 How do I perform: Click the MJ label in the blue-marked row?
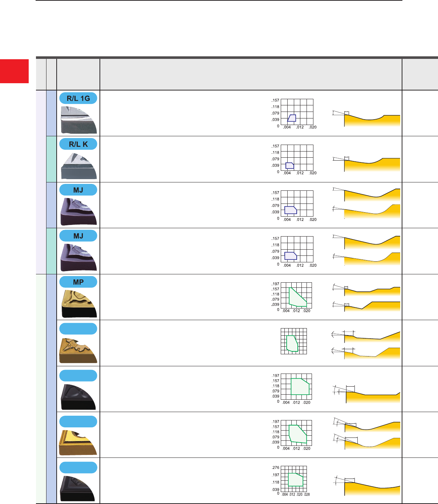[78, 190]
